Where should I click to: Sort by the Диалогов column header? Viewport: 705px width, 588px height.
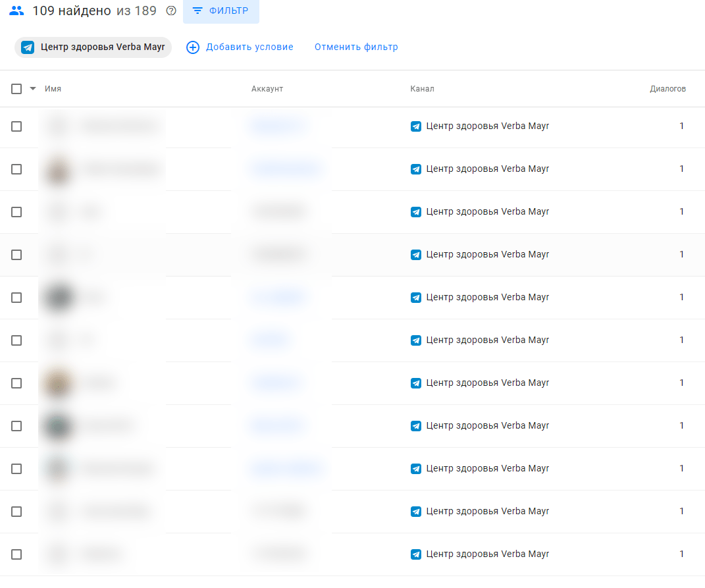(x=667, y=89)
